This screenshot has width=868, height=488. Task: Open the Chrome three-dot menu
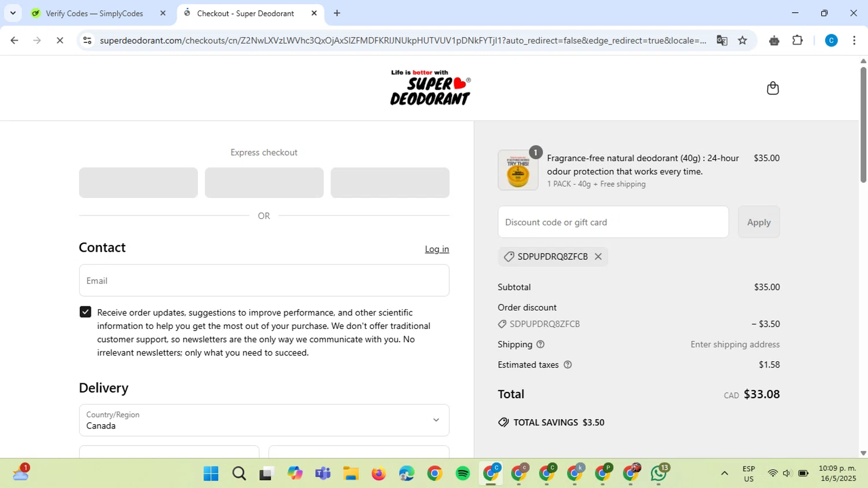854,41
